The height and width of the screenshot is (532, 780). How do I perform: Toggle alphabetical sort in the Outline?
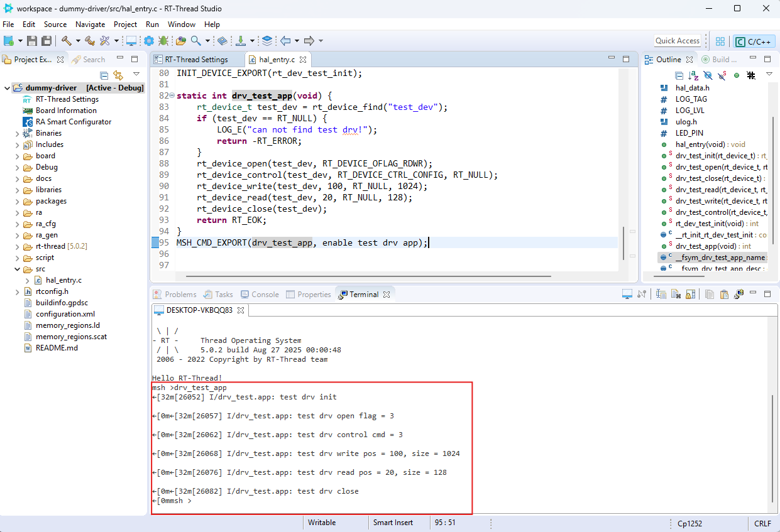pos(693,75)
